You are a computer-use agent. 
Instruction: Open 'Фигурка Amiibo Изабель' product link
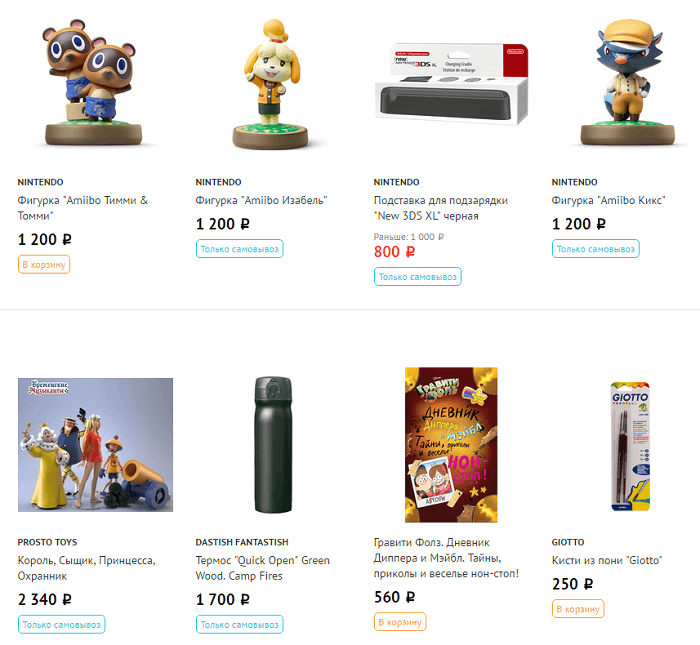click(261, 200)
